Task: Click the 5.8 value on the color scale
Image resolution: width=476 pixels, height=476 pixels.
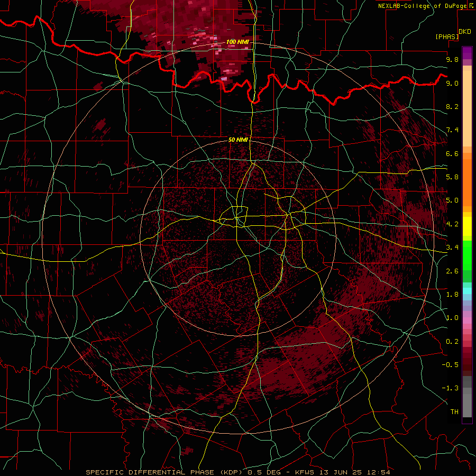Action: coord(452,177)
